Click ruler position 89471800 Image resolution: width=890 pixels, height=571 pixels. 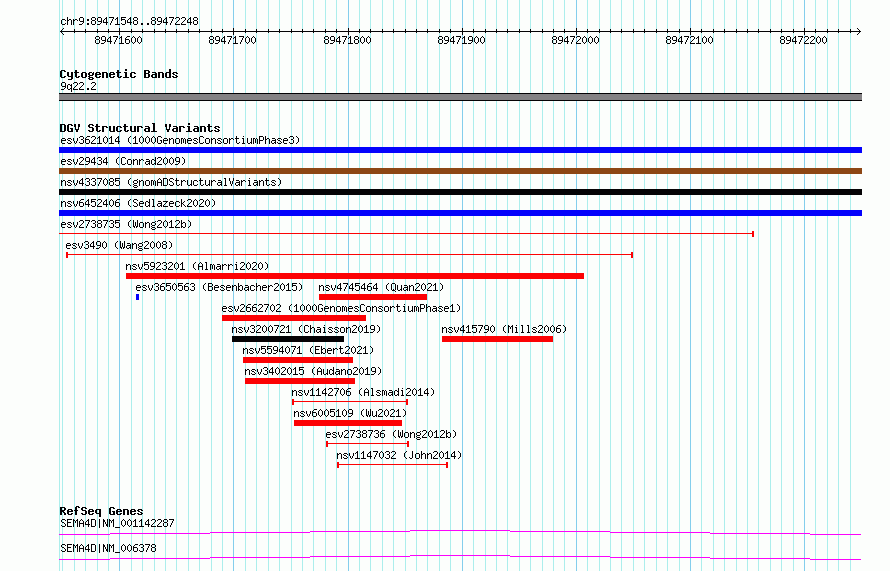click(x=347, y=40)
